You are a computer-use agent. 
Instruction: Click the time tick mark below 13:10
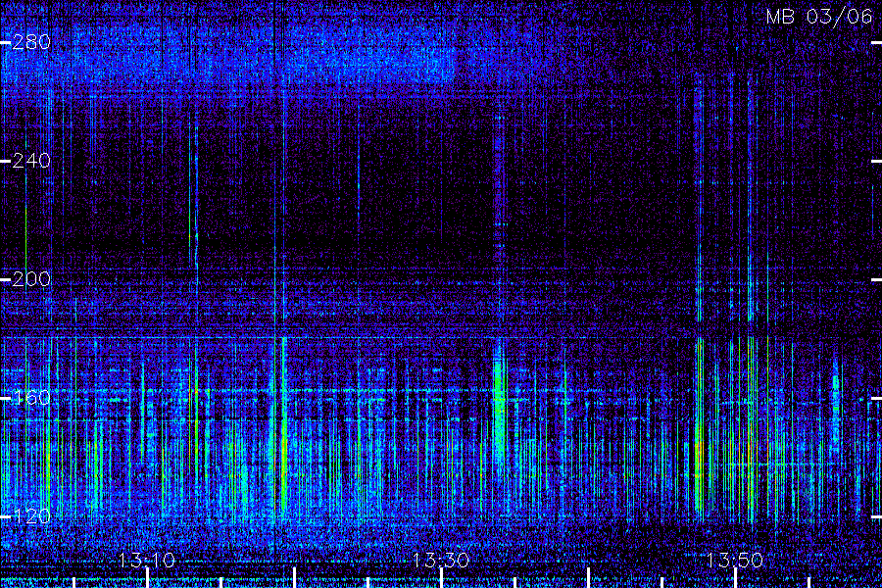point(147,578)
